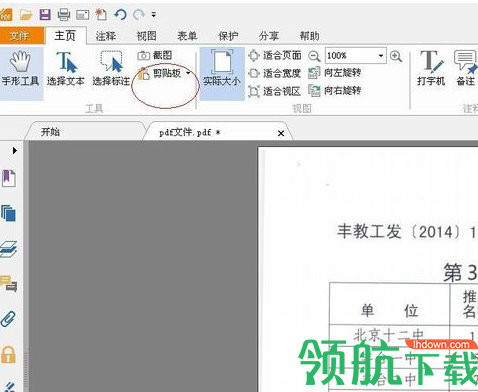Expand the left navigation panel arrow
478x392 pixels.
click(x=14, y=151)
